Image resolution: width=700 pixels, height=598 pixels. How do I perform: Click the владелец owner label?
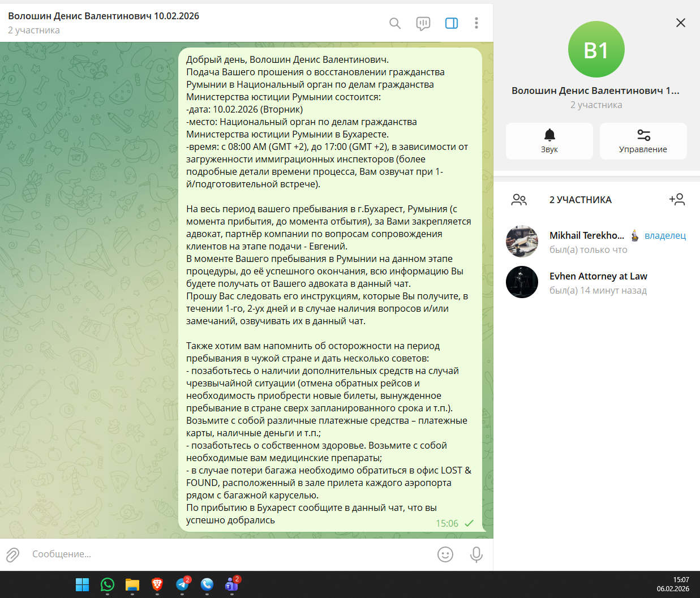(x=665, y=235)
